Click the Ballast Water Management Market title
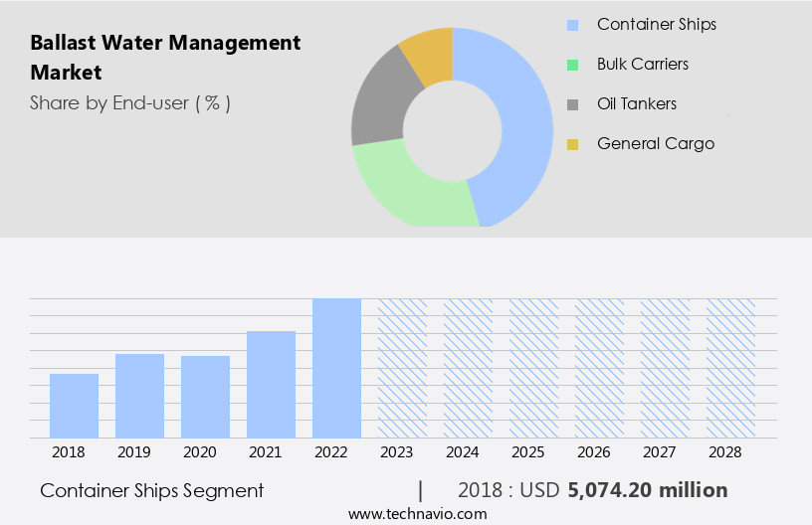The image size is (812, 525). point(164,58)
